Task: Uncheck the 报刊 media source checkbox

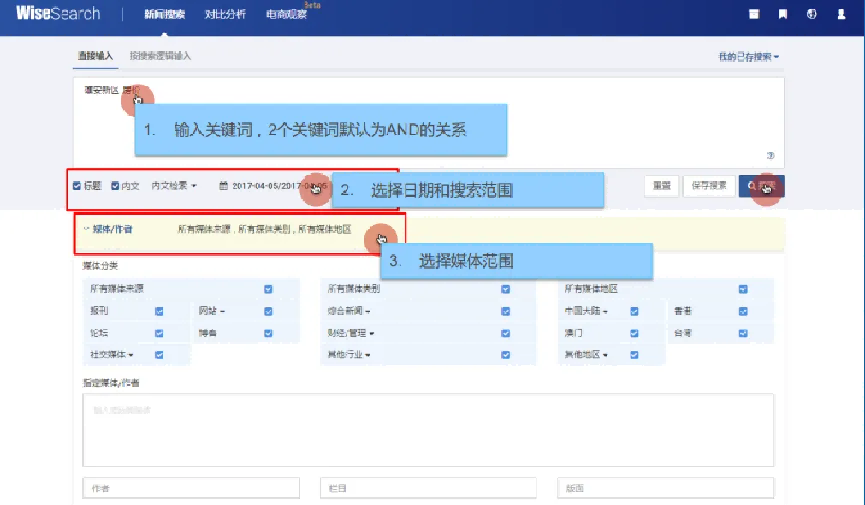Action: 160,311
